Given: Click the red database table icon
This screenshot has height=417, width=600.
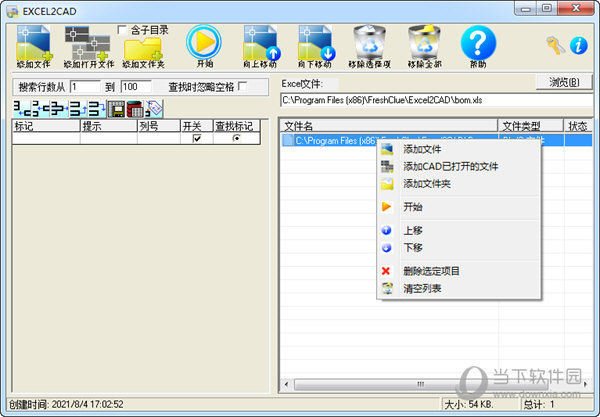Looking at the screenshot, I should click(134, 109).
